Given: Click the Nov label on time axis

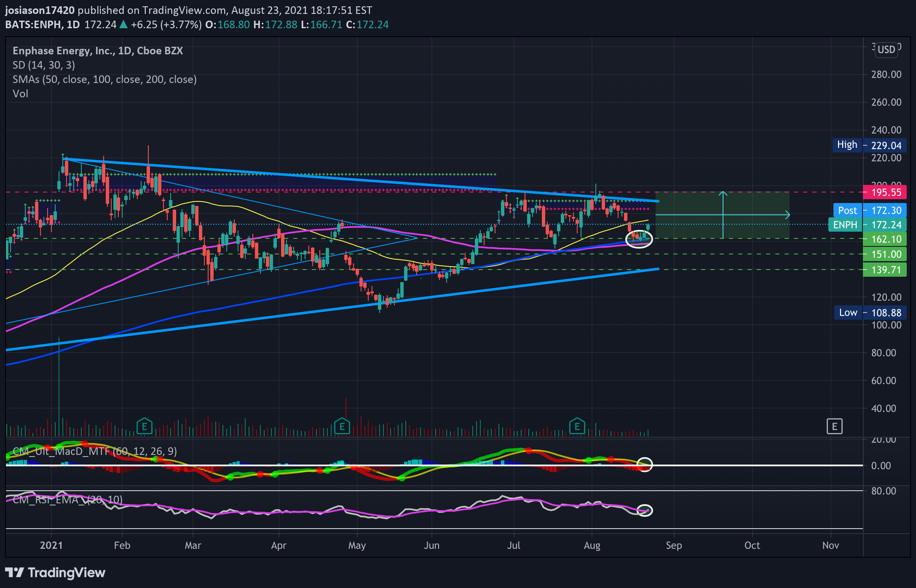Looking at the screenshot, I should pyautogui.click(x=830, y=545).
